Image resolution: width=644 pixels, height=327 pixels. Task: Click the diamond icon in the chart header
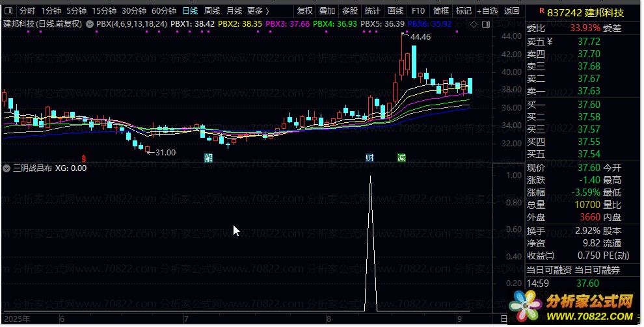point(474,25)
